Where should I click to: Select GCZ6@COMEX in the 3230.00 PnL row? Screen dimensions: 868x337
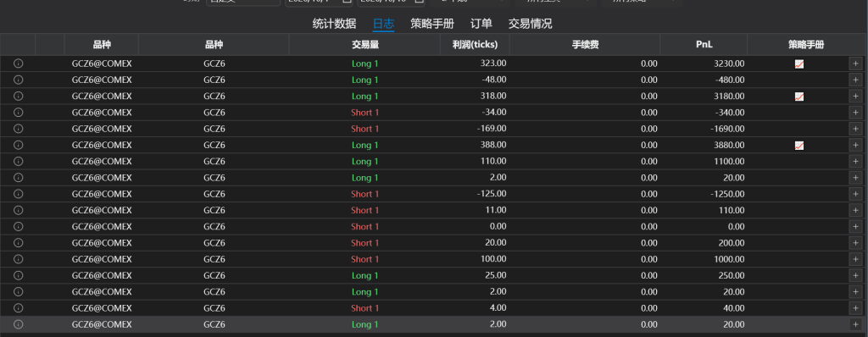tap(102, 64)
